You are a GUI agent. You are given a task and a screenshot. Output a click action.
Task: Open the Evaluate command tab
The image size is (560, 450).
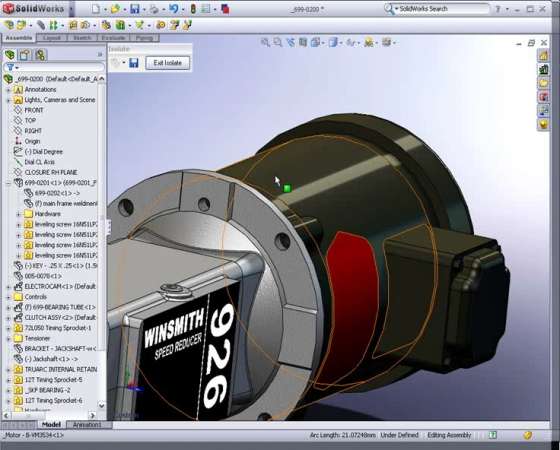click(113, 38)
